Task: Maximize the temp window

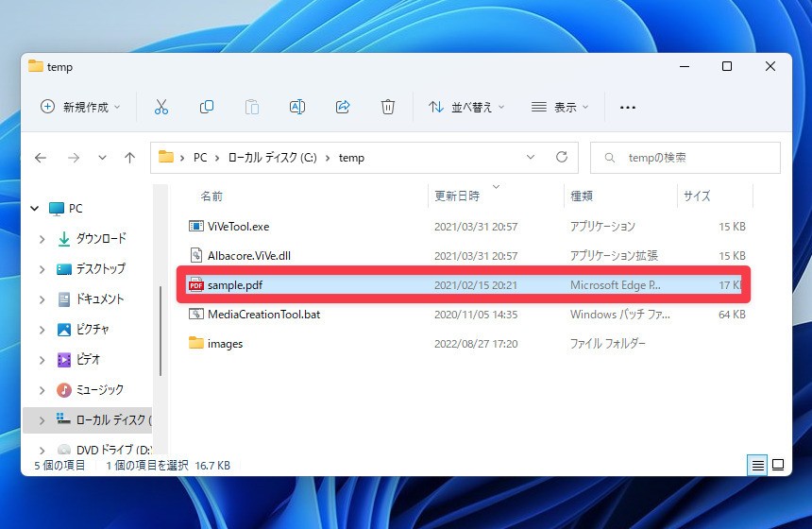Action: (727, 66)
